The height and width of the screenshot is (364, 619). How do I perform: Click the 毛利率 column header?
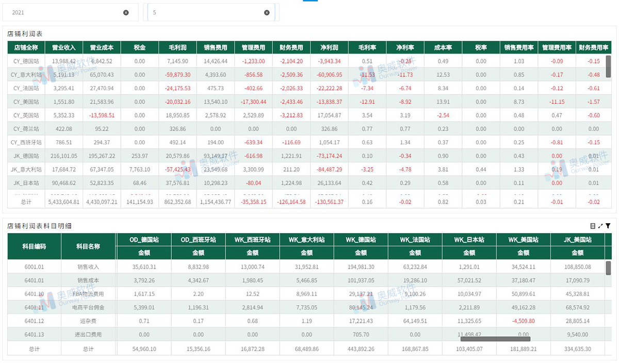(367, 47)
